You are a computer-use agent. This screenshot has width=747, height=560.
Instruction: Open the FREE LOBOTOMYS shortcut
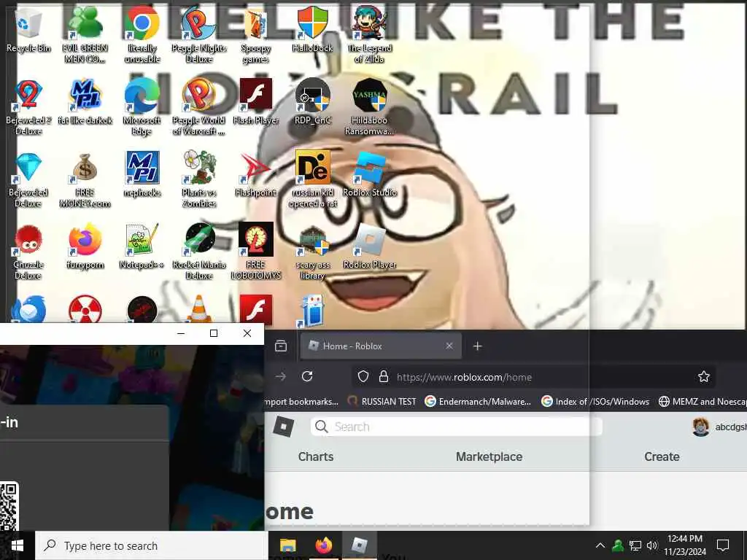coord(256,252)
